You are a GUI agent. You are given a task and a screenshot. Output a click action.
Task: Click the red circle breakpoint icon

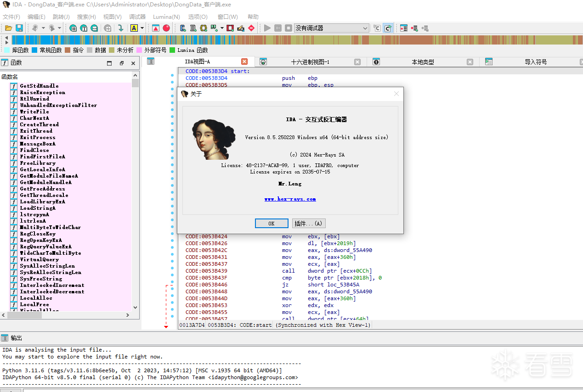(x=166, y=28)
